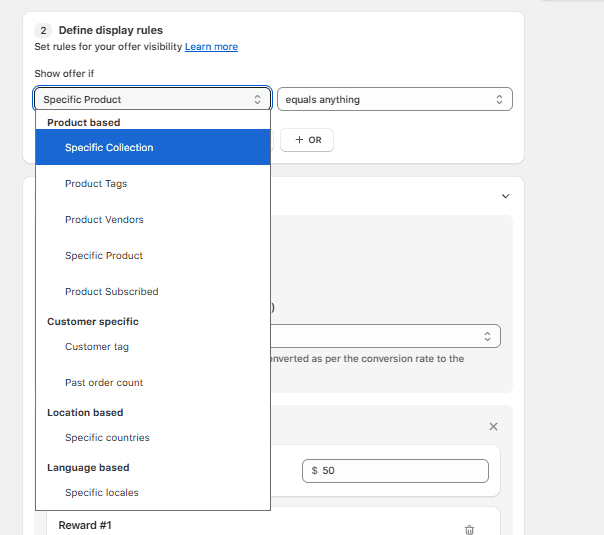604x535 pixels.
Task: Choose Product Subscribed option
Action: pos(153,292)
